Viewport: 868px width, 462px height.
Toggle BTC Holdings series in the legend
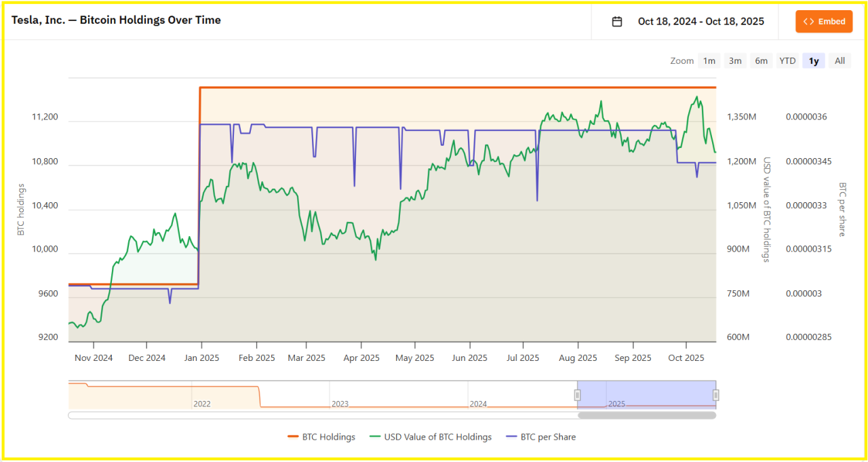click(321, 437)
